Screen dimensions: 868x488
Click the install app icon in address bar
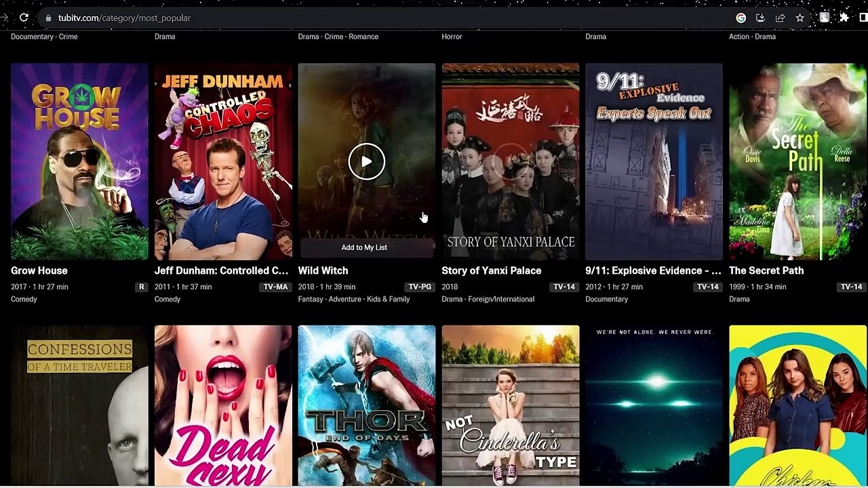(x=760, y=18)
